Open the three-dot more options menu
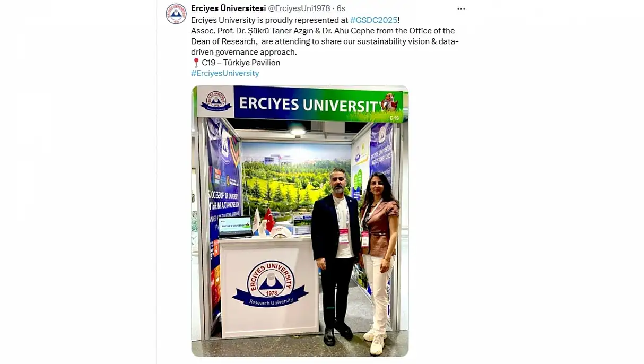Viewport: 644px width, 364px height. (x=461, y=8)
